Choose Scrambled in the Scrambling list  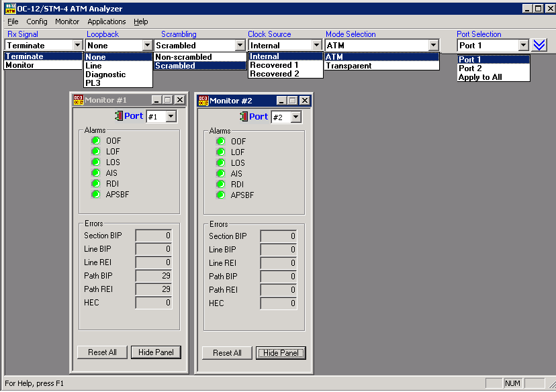[x=200, y=66]
